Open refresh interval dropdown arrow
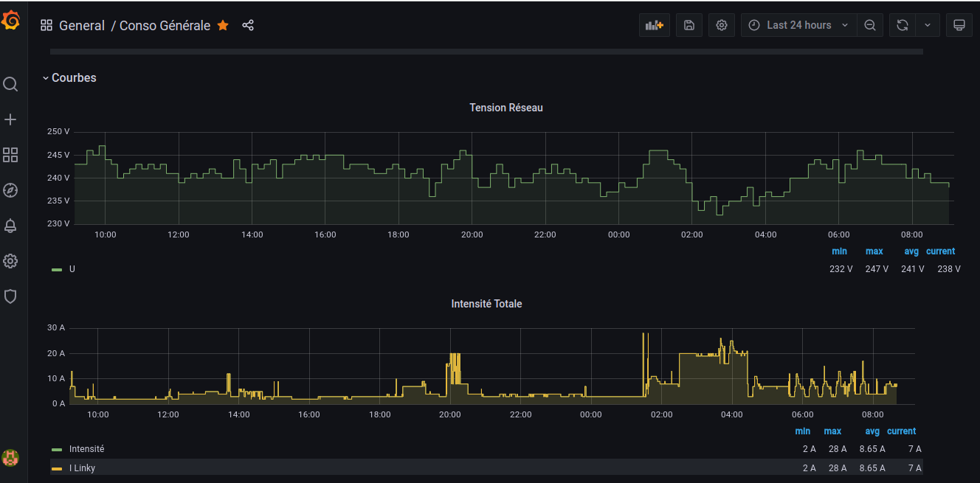The width and height of the screenshot is (980, 483). [x=928, y=25]
